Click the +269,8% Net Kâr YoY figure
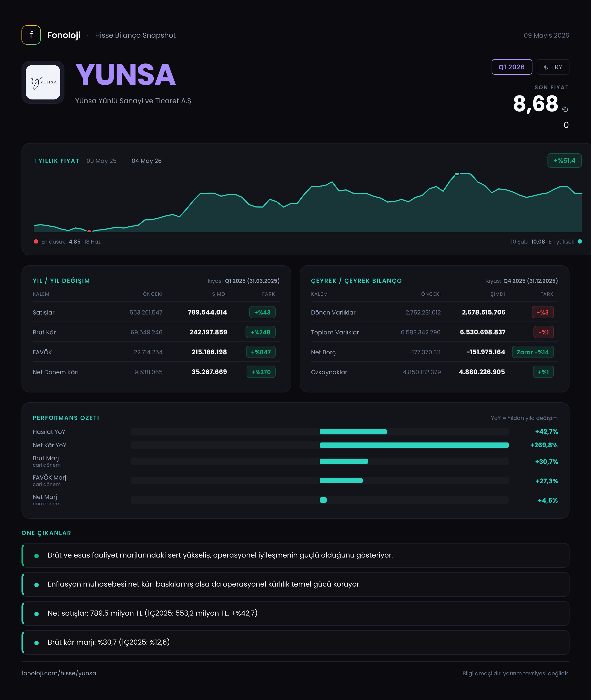Viewport: 591px width, 700px height. click(544, 445)
